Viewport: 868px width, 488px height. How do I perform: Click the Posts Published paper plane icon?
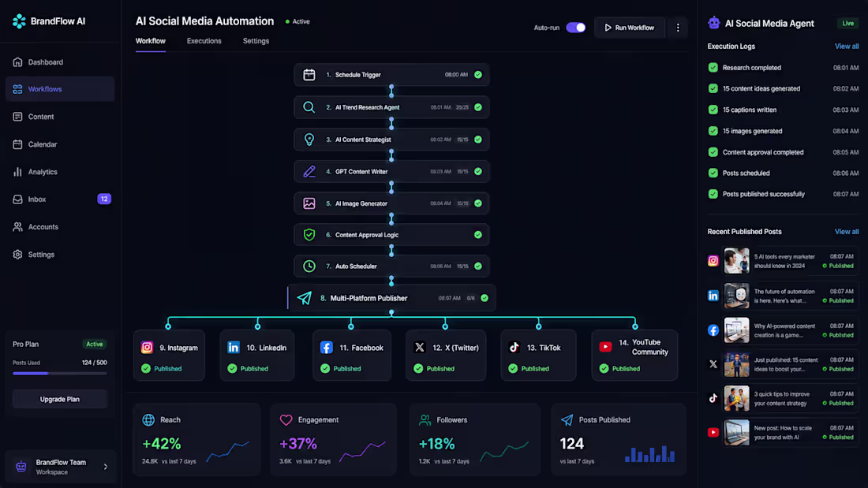(x=567, y=420)
